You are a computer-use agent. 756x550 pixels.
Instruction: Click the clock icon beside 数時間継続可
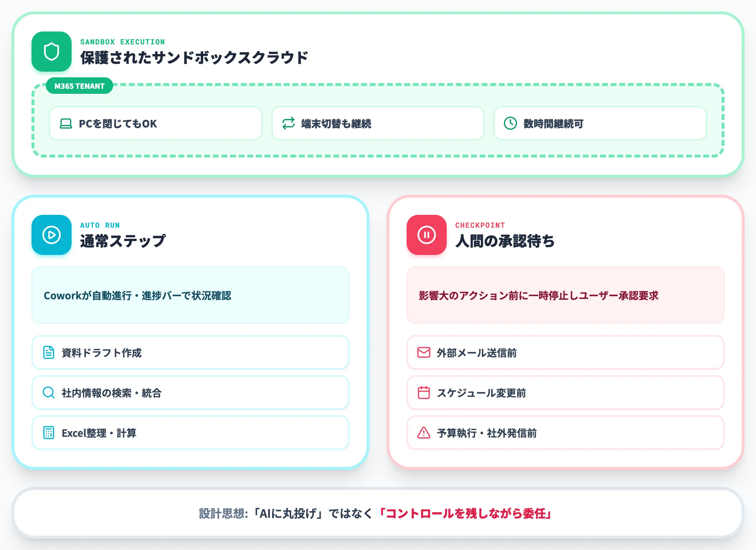510,124
